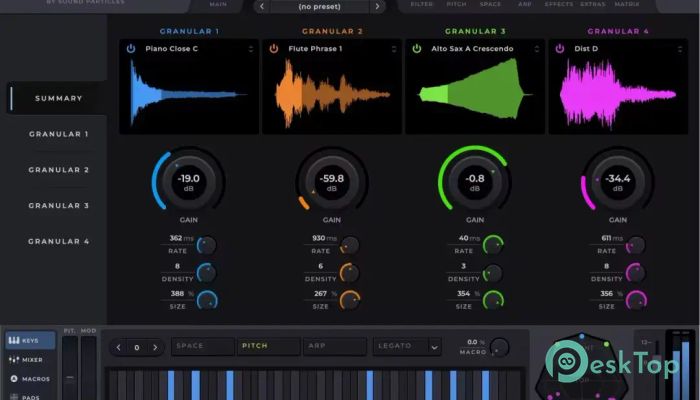The width and height of the screenshot is (700, 400).
Task: Open the top Space tab
Action: point(490,4)
